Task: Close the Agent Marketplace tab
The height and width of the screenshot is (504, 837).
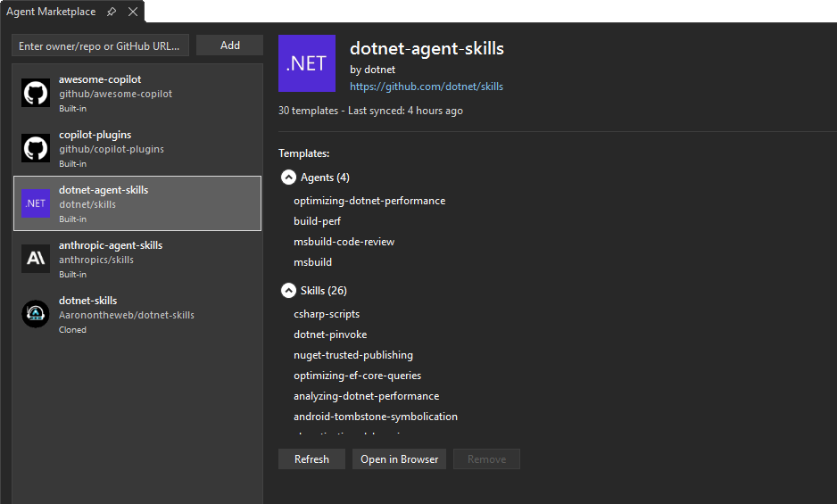Action: point(133,12)
